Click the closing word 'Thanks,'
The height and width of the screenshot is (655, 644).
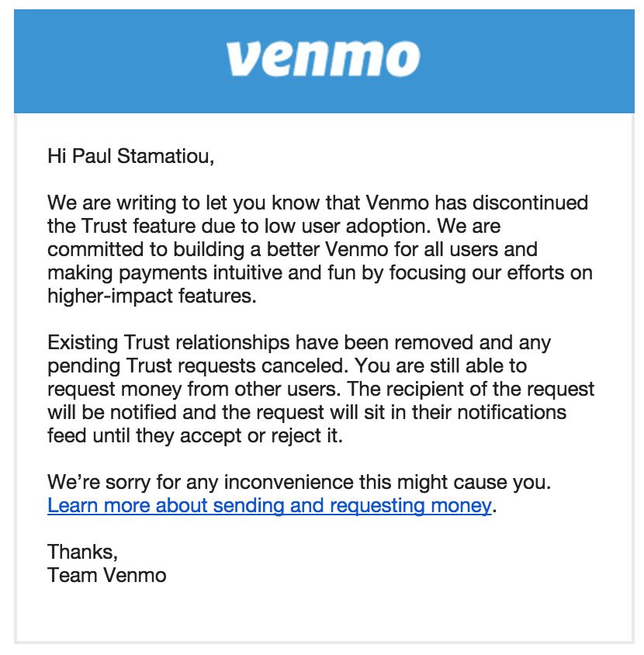pos(82,552)
